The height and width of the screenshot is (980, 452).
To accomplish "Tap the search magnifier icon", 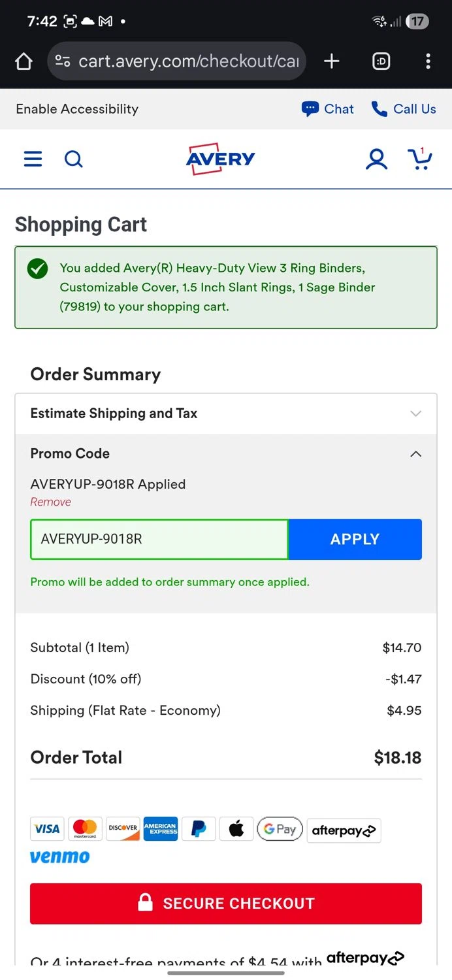I will coord(74,159).
